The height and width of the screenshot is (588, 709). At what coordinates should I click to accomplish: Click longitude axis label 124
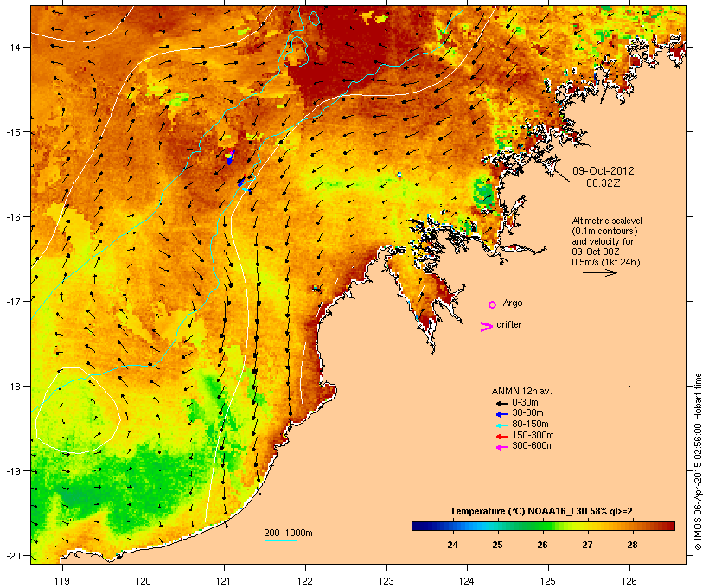(x=467, y=581)
